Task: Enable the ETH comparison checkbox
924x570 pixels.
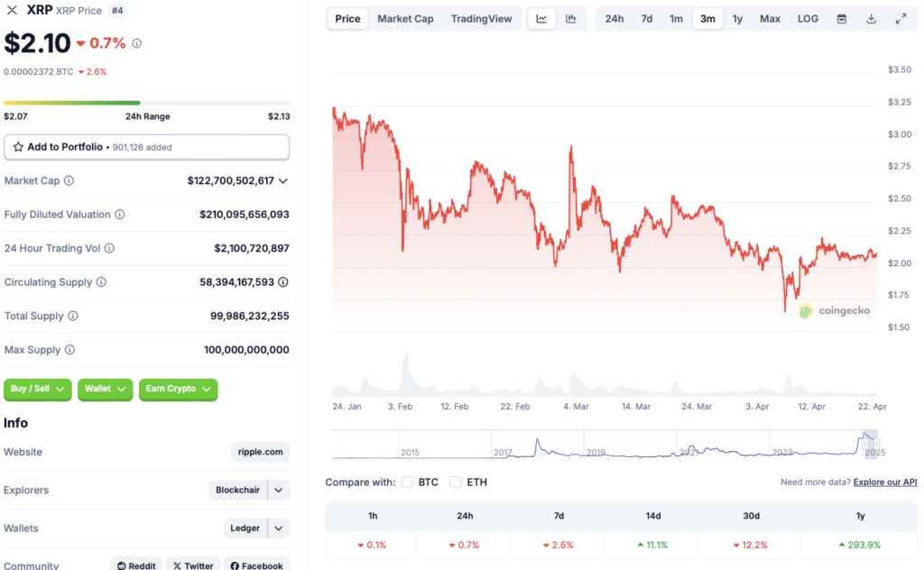Action: 456,483
